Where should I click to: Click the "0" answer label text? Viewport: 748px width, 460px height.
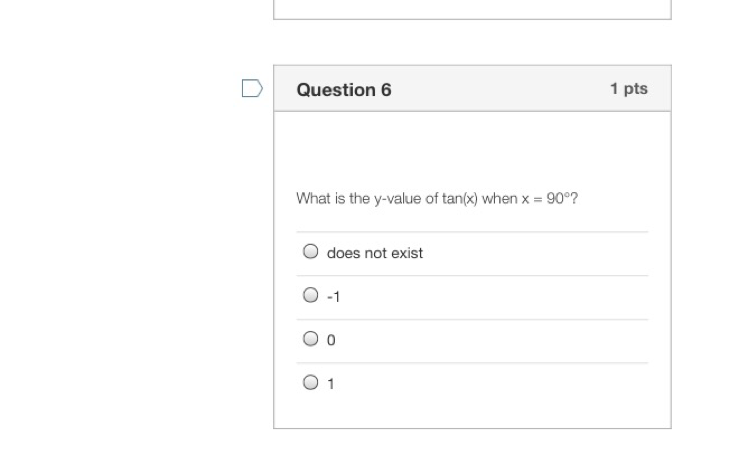tap(331, 340)
